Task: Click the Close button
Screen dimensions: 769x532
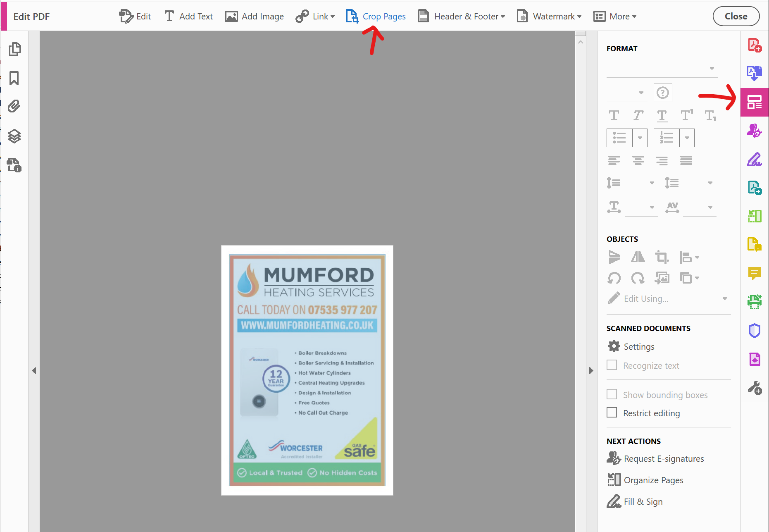Action: point(736,16)
